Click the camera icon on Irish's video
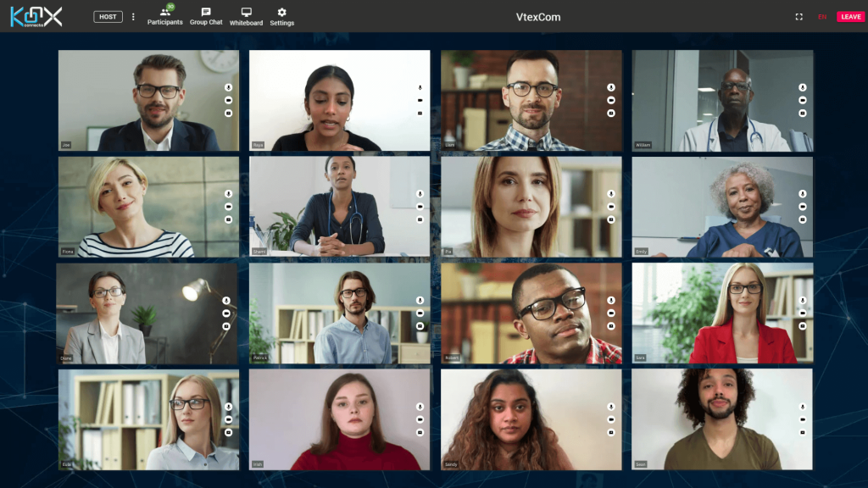The width and height of the screenshot is (868, 488). pyautogui.click(x=420, y=419)
